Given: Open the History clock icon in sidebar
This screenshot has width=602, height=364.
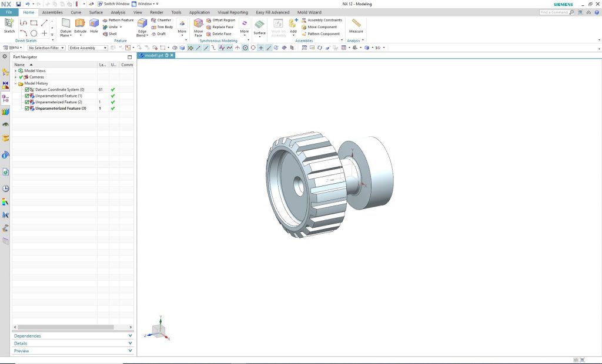Looking at the screenshot, I should click(5, 188).
